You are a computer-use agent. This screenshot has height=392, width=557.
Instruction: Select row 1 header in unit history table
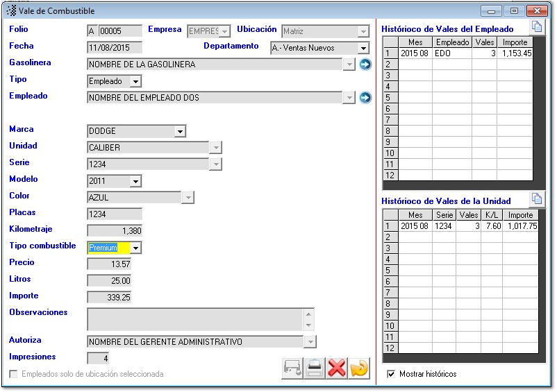[391, 226]
